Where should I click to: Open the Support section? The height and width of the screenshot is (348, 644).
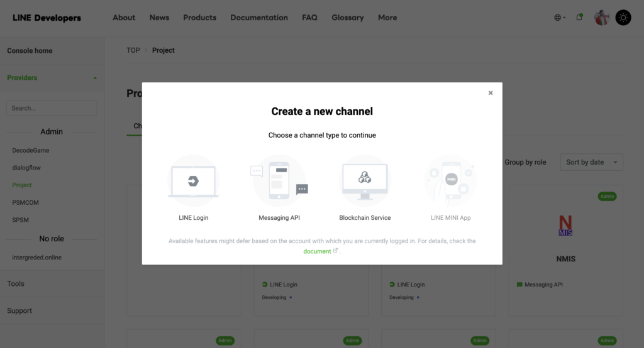click(x=19, y=311)
